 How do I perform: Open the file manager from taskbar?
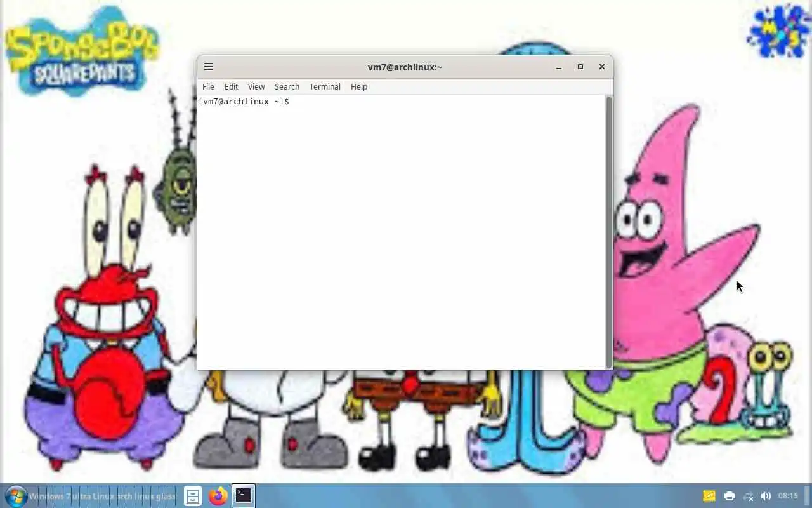click(193, 495)
